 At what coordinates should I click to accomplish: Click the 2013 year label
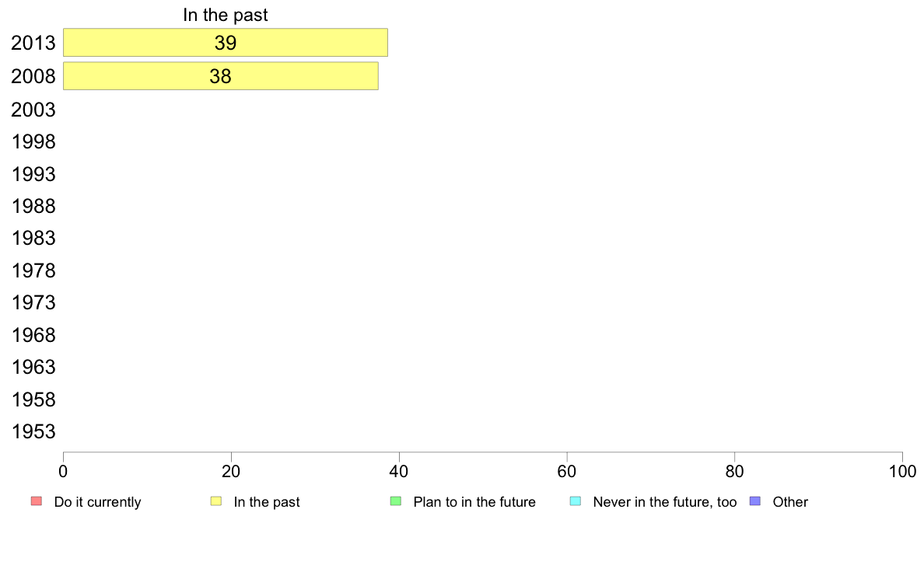click(x=33, y=43)
